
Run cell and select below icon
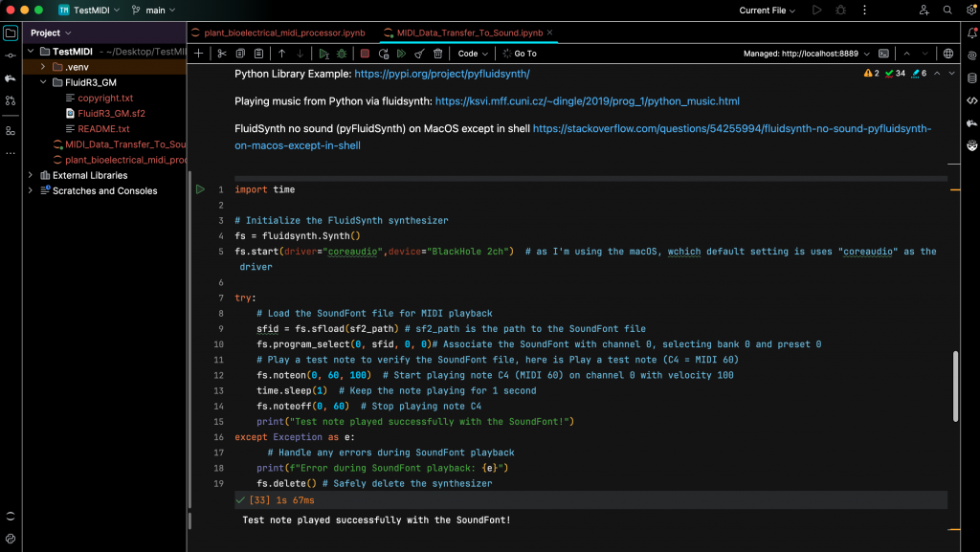323,54
